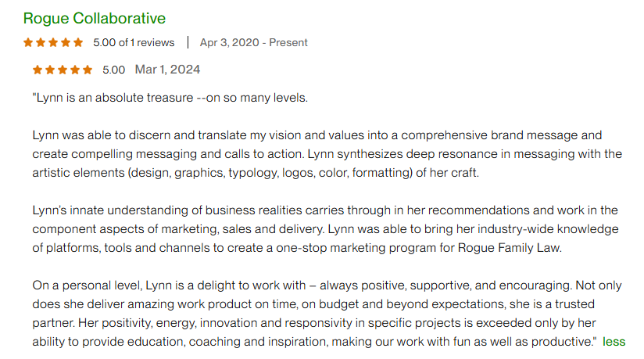644x359 pixels.
Task: Select third star in the overall rating row
Action: (x=53, y=42)
